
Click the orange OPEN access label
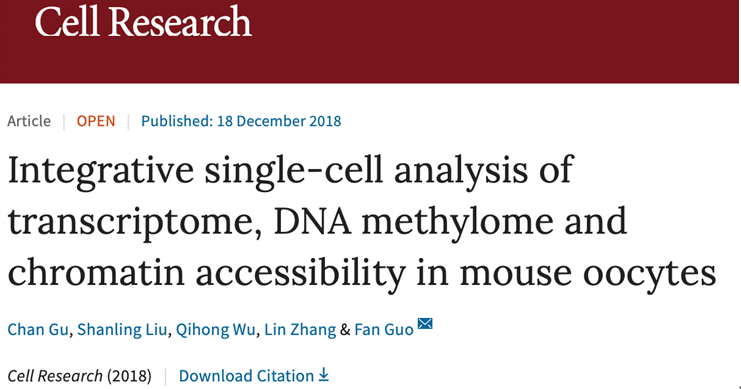point(96,121)
